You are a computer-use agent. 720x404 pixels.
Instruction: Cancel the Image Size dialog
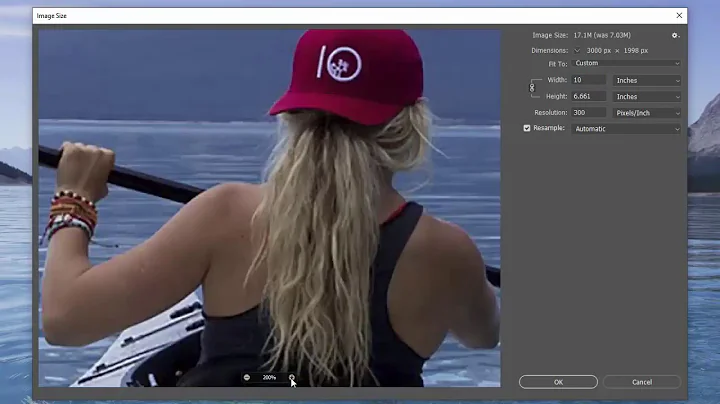(x=642, y=382)
